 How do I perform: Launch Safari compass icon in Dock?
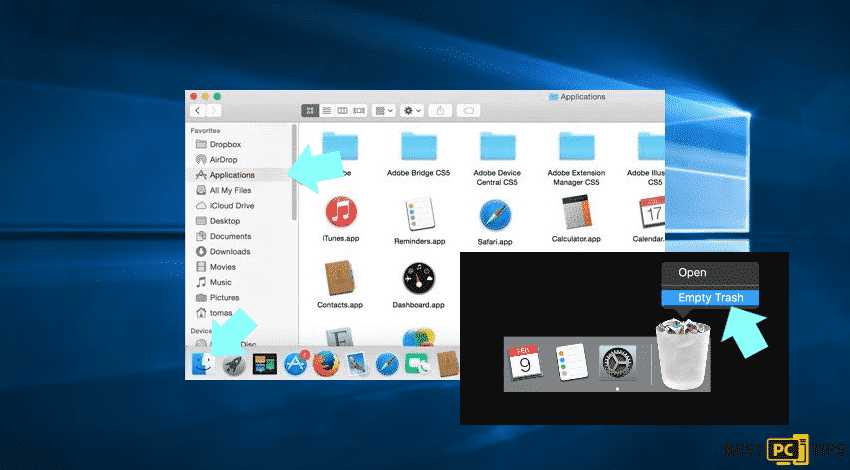pyautogui.click(x=387, y=364)
